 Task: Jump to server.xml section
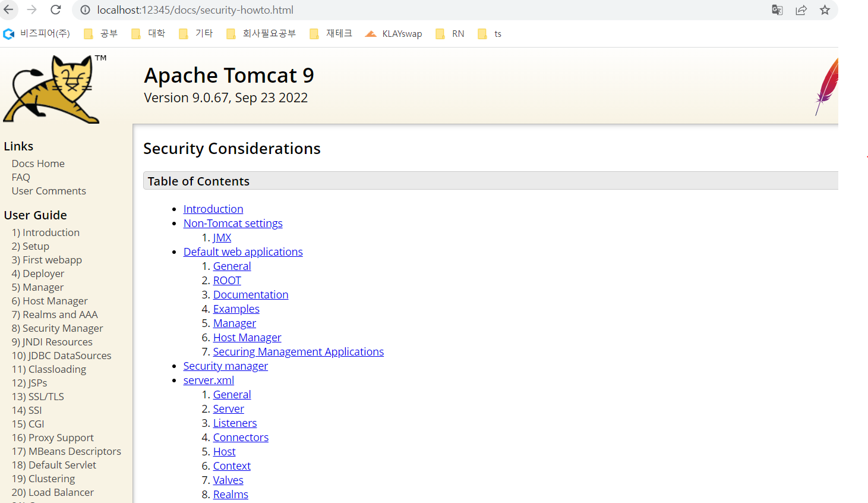tap(209, 381)
